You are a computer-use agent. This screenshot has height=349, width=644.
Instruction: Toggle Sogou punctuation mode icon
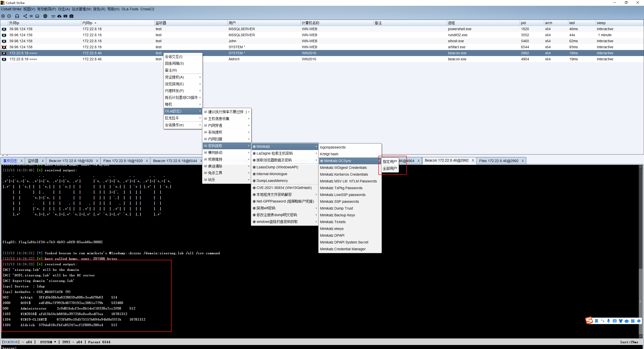coord(602,321)
